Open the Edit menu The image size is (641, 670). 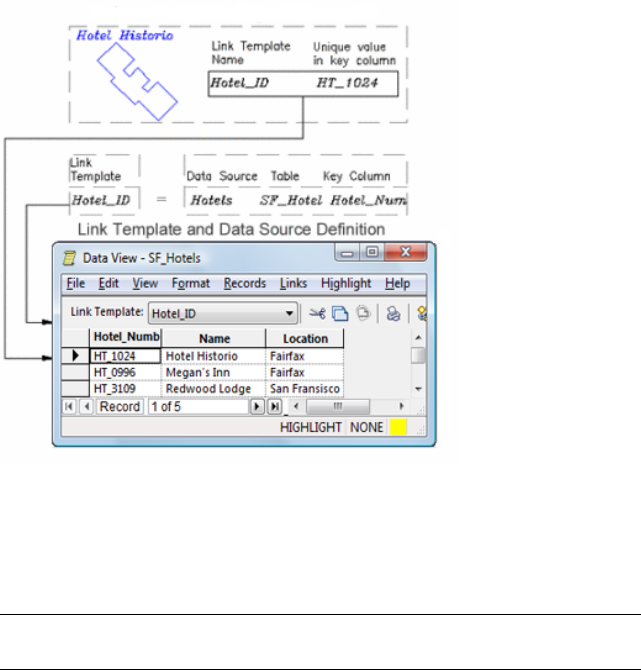point(108,283)
